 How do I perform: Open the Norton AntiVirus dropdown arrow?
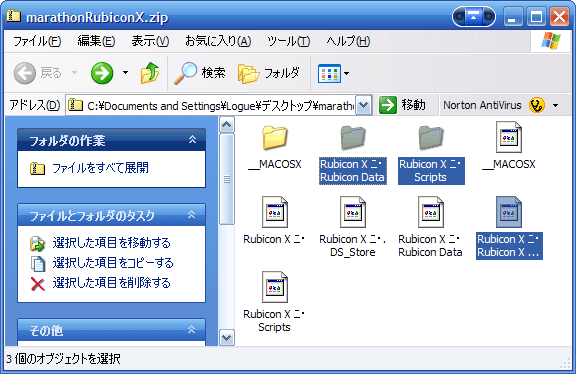click(x=555, y=106)
